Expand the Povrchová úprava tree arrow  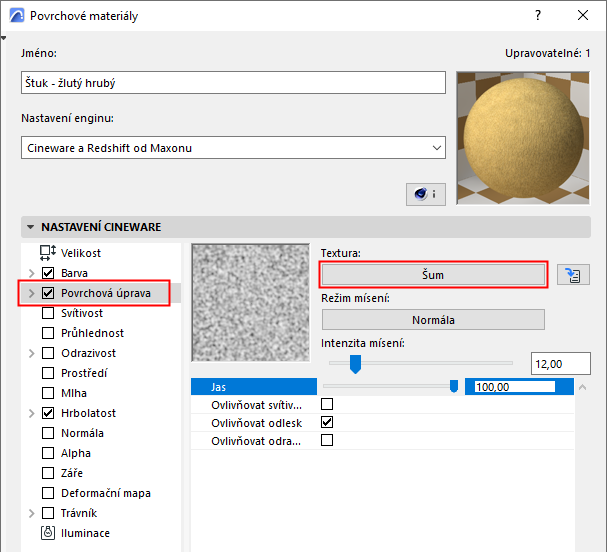coord(32,293)
